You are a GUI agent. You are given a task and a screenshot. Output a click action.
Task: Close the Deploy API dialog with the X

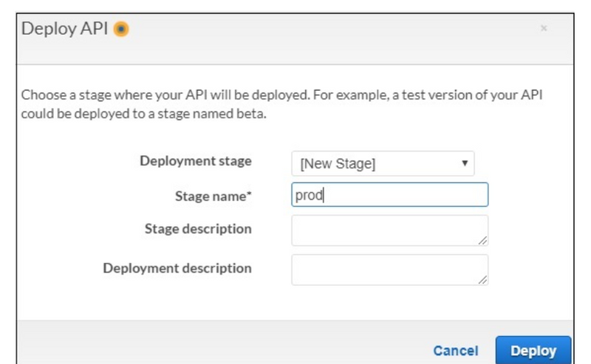tap(544, 28)
